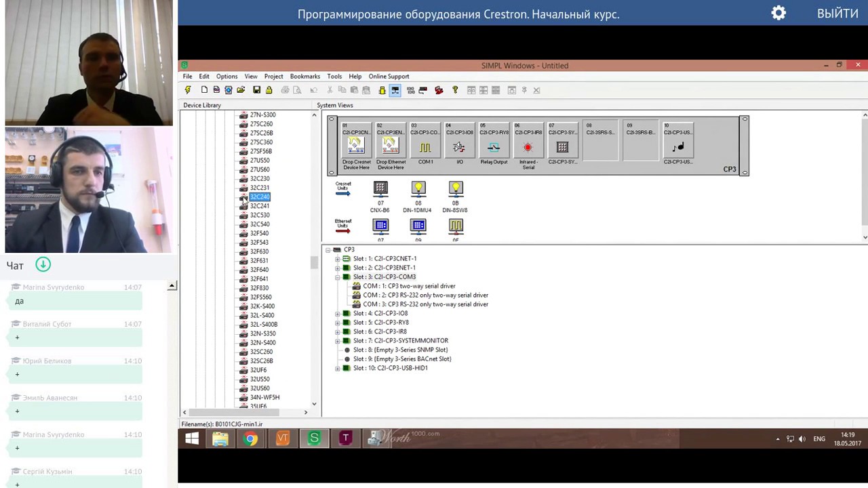Select the CNX-B6 Cresnet unit icon
Image resolution: width=868 pixels, height=488 pixels.
pyautogui.click(x=380, y=188)
